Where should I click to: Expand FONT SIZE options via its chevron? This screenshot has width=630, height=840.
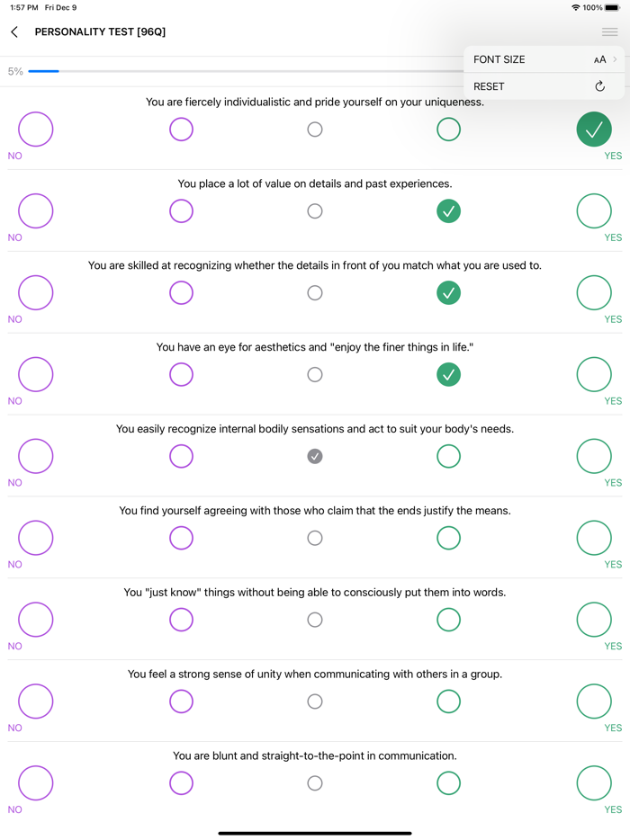615,59
